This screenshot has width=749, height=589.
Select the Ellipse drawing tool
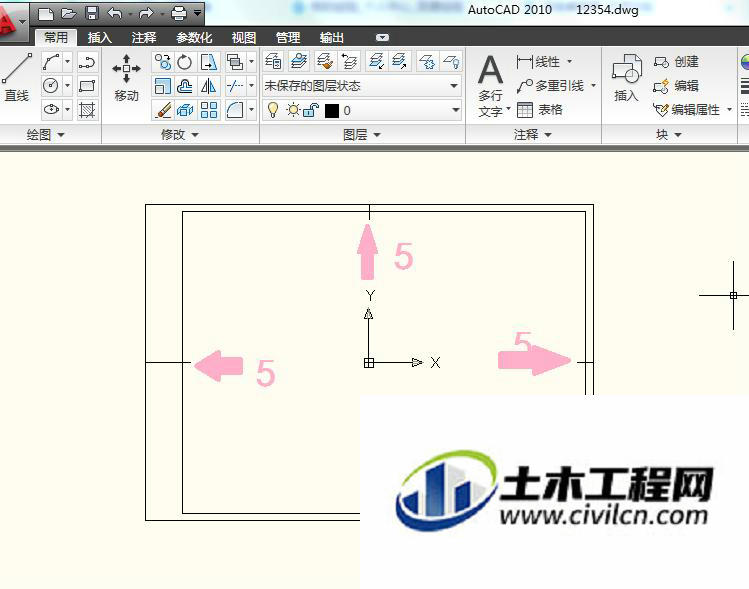click(51, 110)
